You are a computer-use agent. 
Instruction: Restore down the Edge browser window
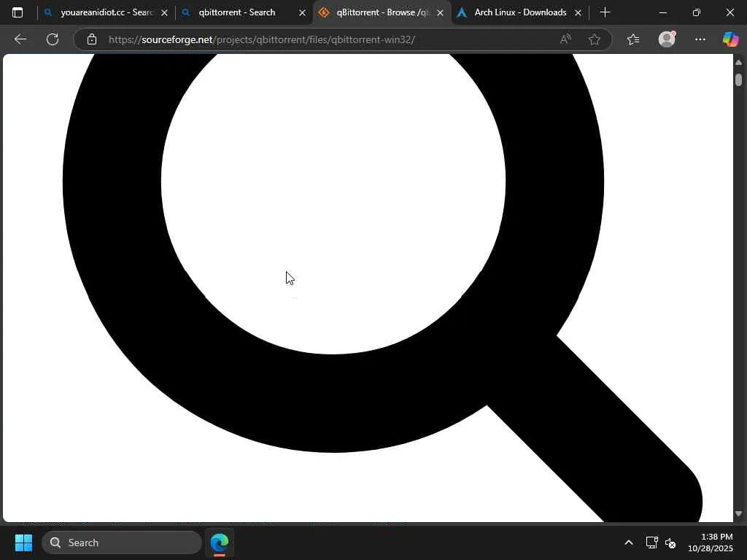pyautogui.click(x=696, y=13)
